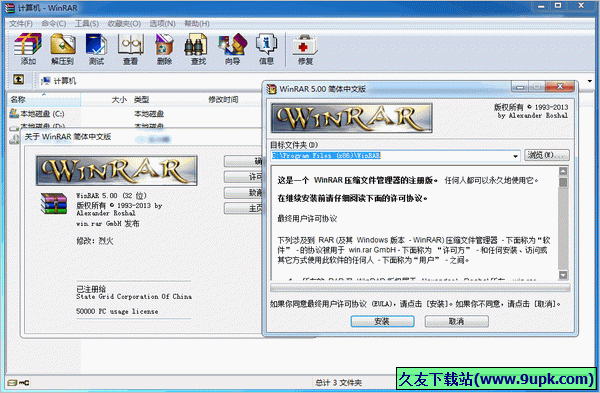Click '50000 PC usage license' text
Viewport: 600px width, 393px height.
(117, 311)
